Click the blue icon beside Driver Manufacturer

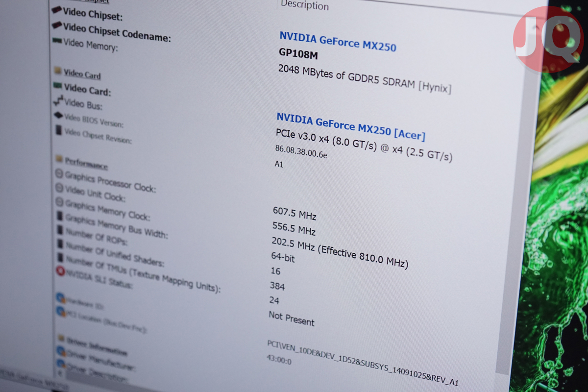point(61,351)
